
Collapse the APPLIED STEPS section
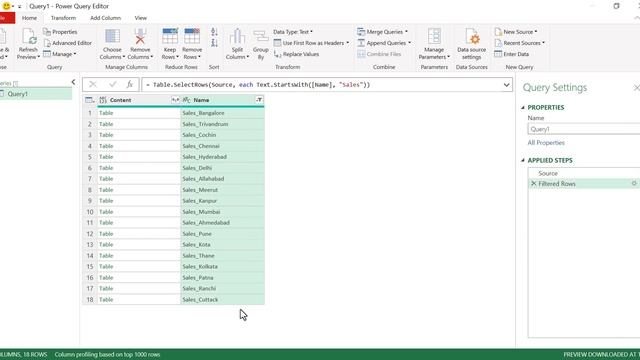click(523, 160)
